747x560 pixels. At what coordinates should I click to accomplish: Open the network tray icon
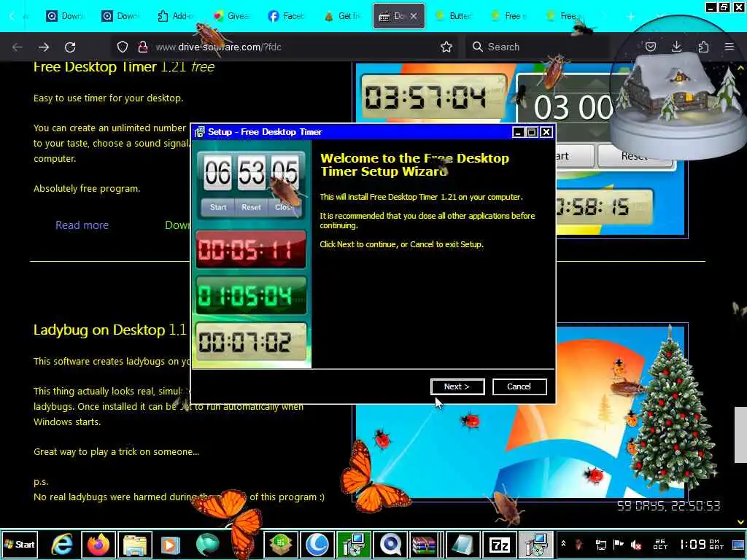point(601,545)
